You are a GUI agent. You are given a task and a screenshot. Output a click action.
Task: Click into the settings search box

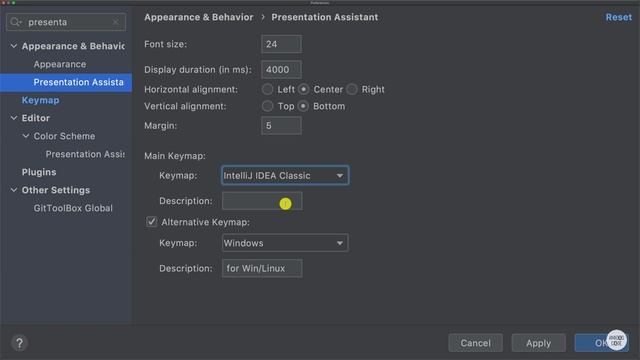pyautogui.click(x=67, y=22)
